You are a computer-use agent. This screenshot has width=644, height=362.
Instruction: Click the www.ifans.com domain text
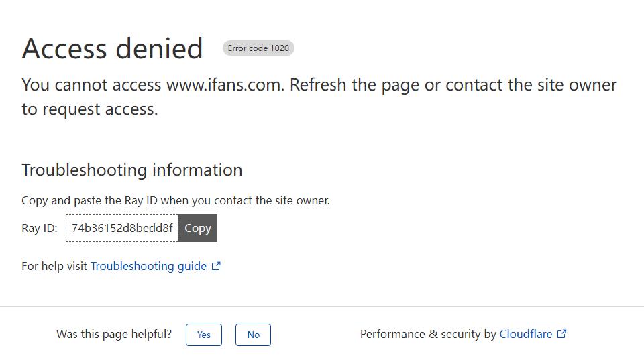click(225, 85)
